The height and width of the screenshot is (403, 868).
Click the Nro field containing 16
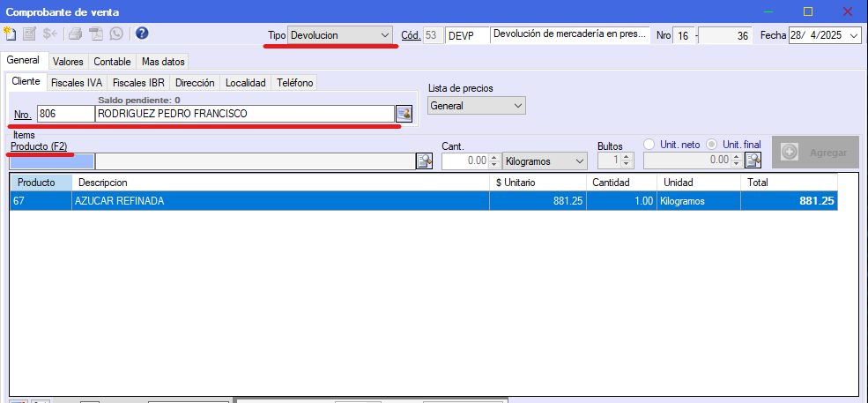pyautogui.click(x=684, y=35)
